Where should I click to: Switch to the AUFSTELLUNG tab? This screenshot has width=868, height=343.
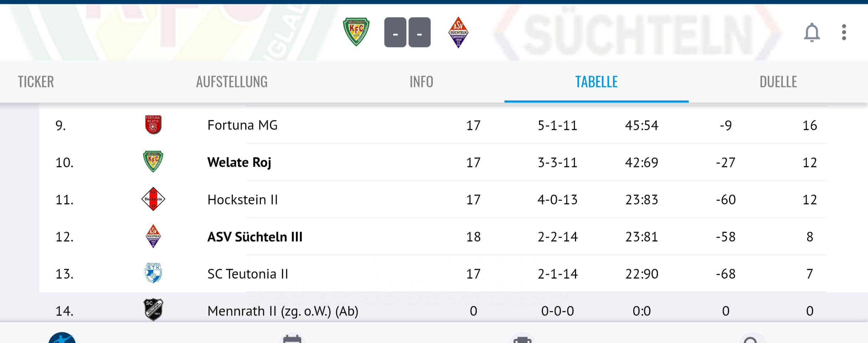tap(232, 82)
